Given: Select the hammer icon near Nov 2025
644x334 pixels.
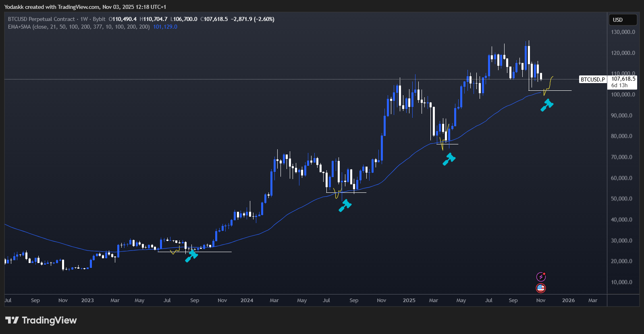Looking at the screenshot, I should (x=547, y=105).
